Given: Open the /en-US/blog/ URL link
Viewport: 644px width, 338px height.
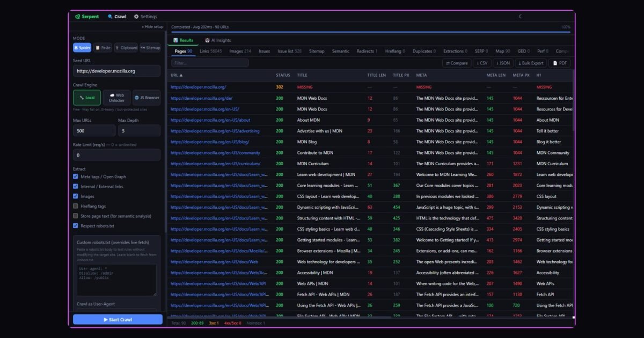Looking at the screenshot, I should tap(210, 142).
